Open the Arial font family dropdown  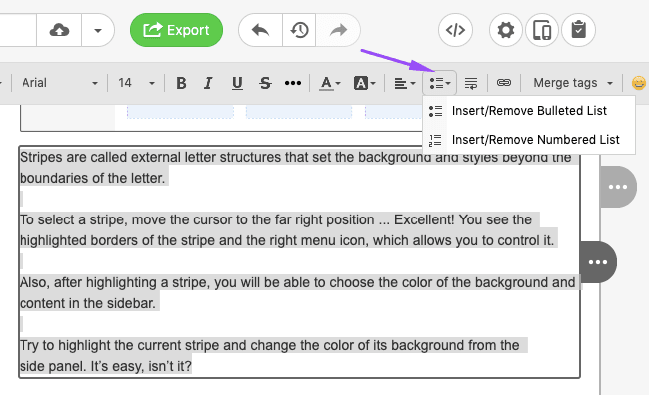click(x=60, y=83)
